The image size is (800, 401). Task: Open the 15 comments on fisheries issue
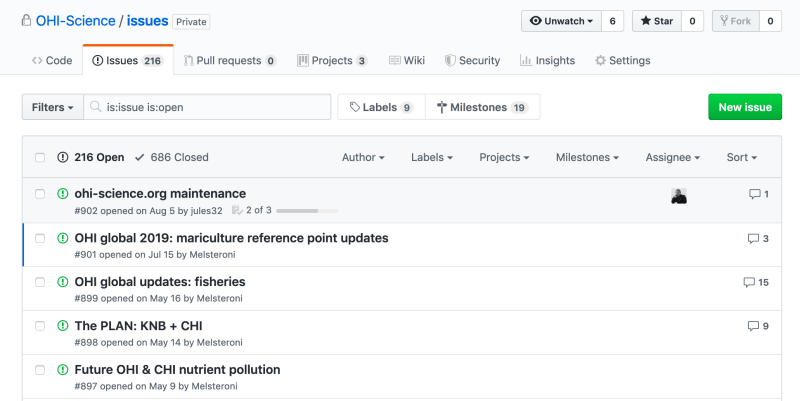click(756, 282)
